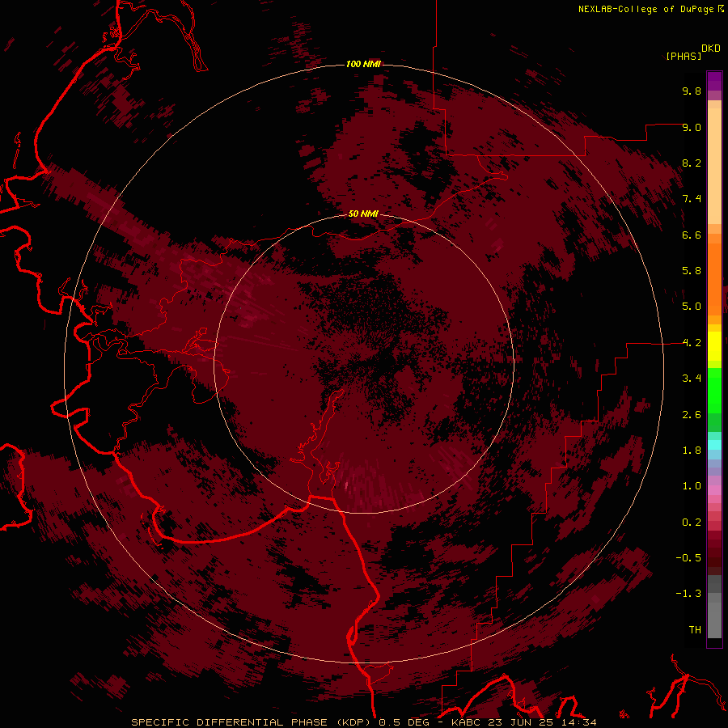Click the [PHAS] units label
The width and height of the screenshot is (728, 728).
pyautogui.click(x=684, y=56)
